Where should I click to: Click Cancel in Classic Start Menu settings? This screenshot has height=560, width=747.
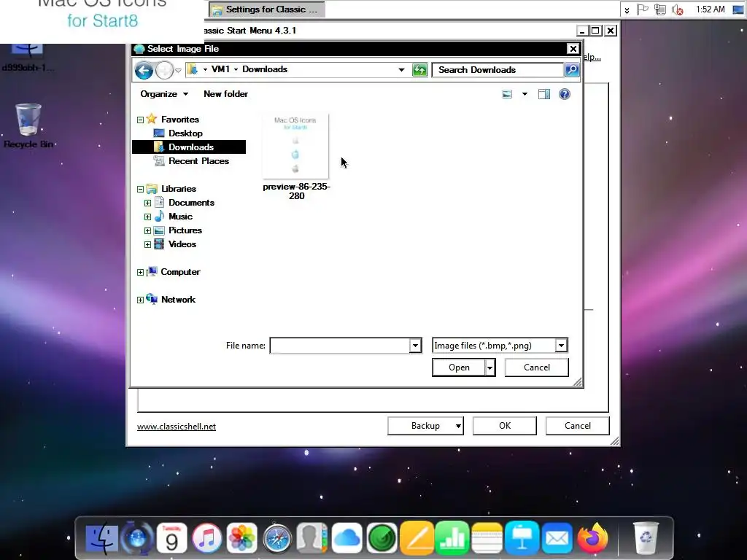tap(578, 426)
